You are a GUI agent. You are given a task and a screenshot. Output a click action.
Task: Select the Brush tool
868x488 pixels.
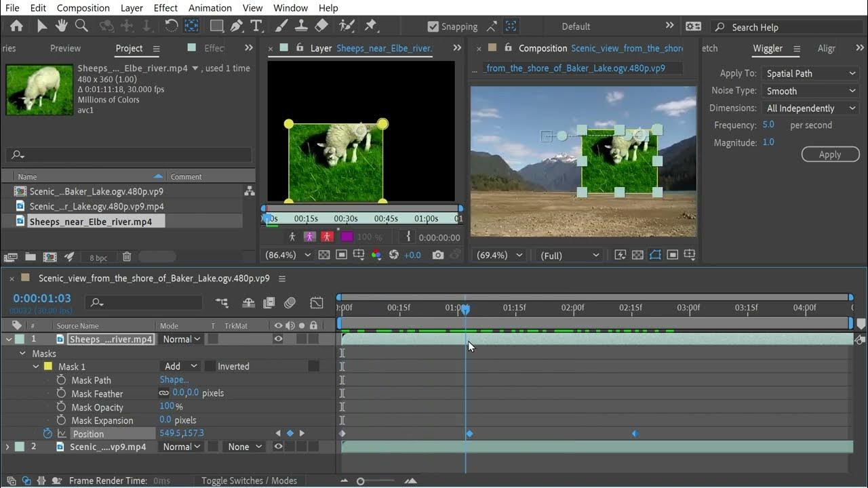(x=281, y=26)
